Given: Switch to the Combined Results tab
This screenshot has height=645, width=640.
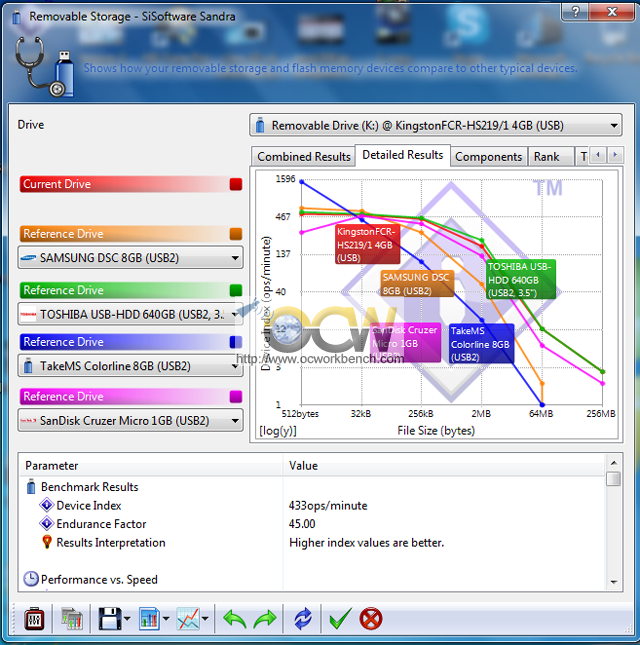Looking at the screenshot, I should coord(304,157).
